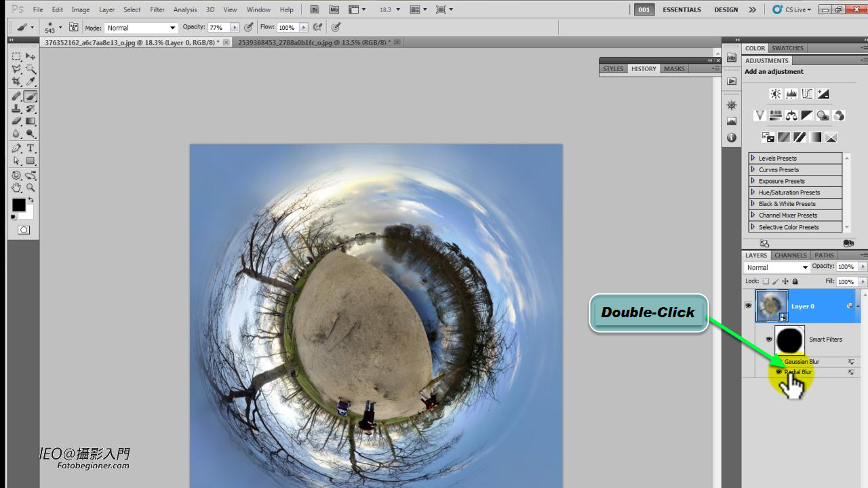Select the Move tool
The width and height of the screenshot is (868, 488).
click(31, 56)
